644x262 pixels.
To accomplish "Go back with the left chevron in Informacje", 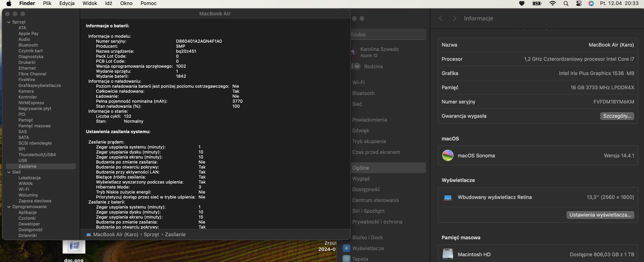I will click(441, 18).
